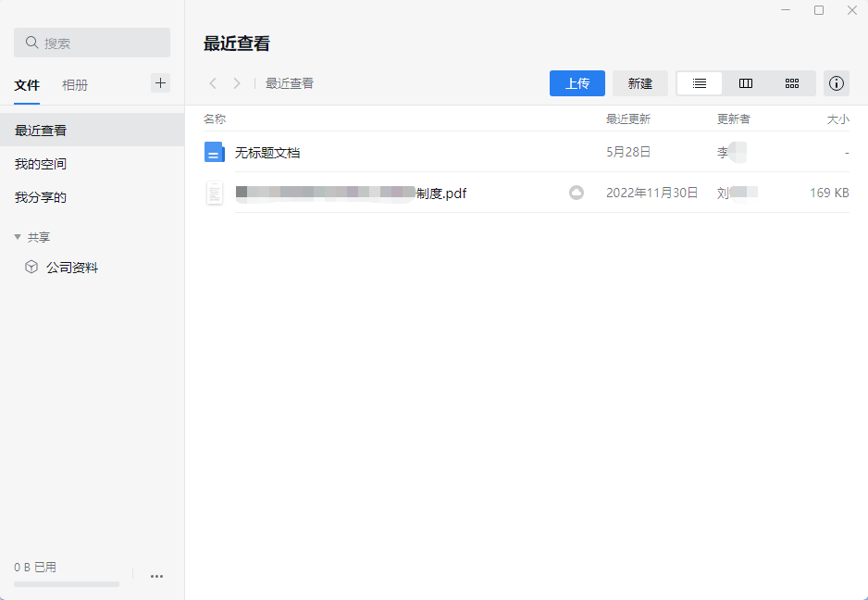Switch to list view
The height and width of the screenshot is (600, 868).
pyautogui.click(x=699, y=83)
